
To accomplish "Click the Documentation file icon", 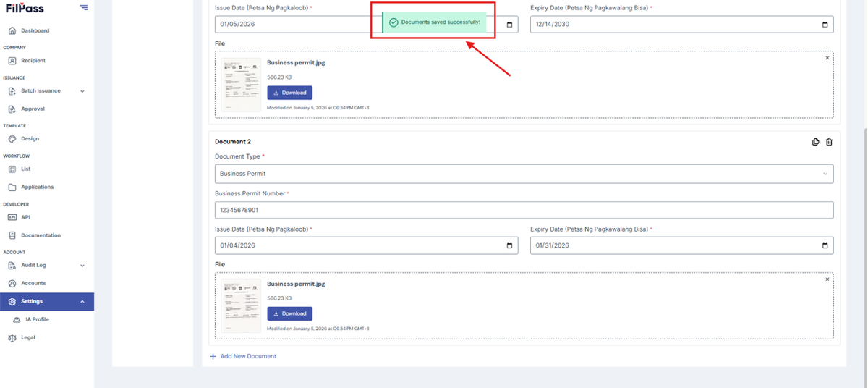I will tap(12, 235).
